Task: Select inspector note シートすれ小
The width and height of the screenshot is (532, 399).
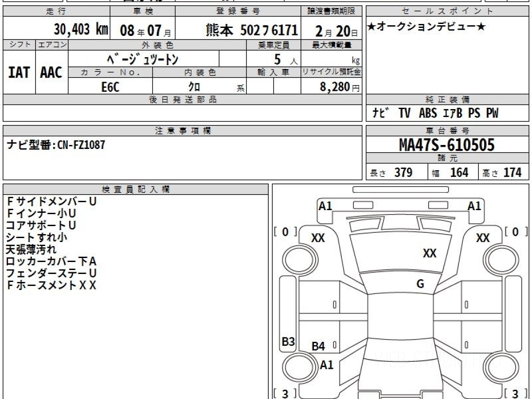Action: click(37, 237)
